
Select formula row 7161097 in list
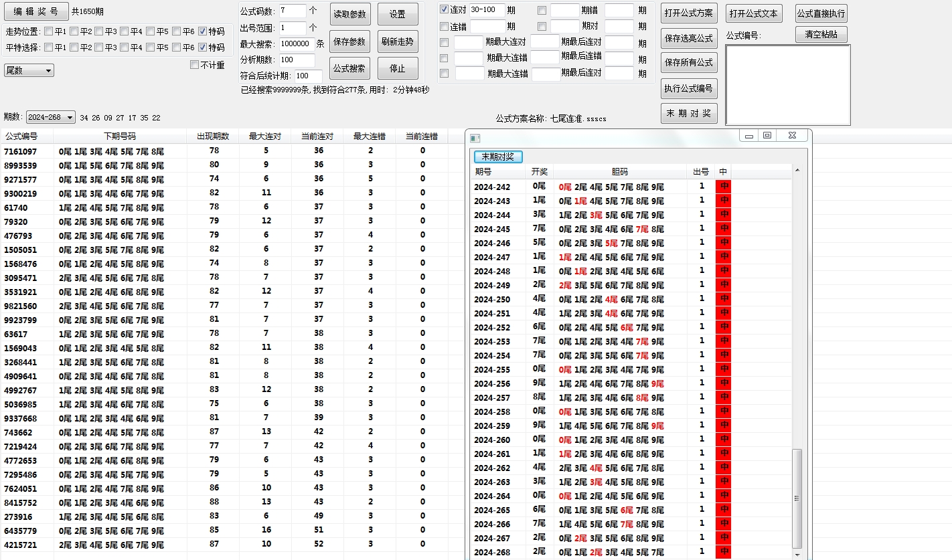tap(21, 151)
